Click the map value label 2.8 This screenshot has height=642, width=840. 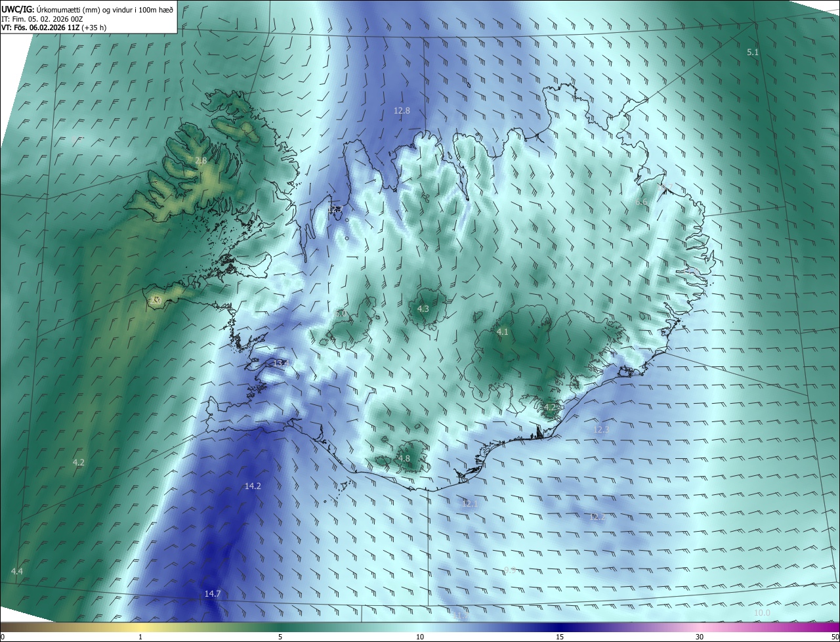(x=201, y=161)
